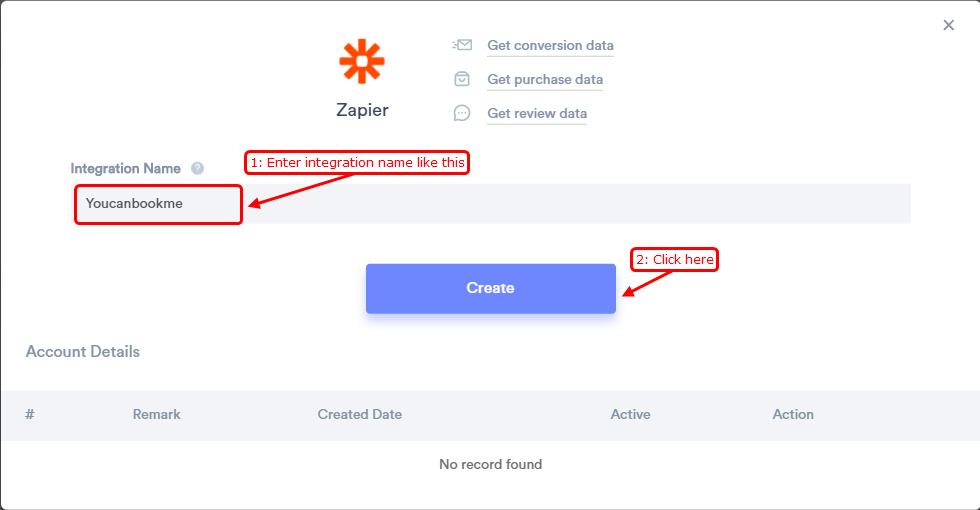Viewport: 980px width, 510px height.
Task: Open the Get conversion data link
Action: [x=550, y=46]
